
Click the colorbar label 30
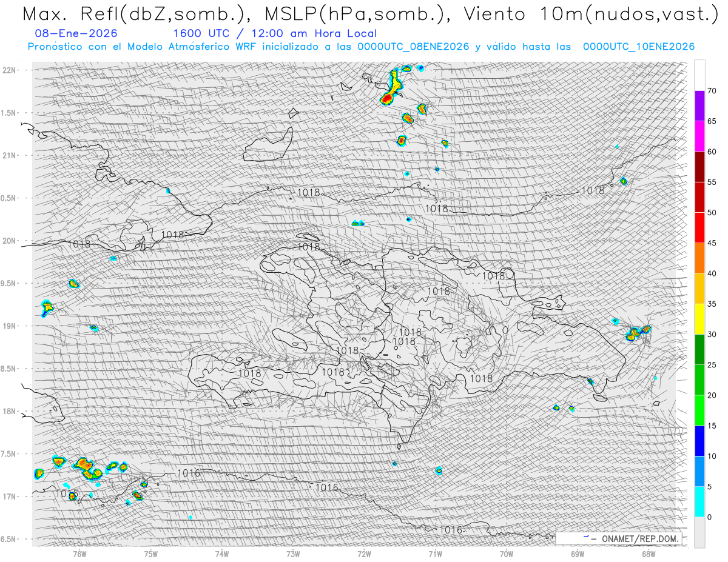[x=712, y=335]
